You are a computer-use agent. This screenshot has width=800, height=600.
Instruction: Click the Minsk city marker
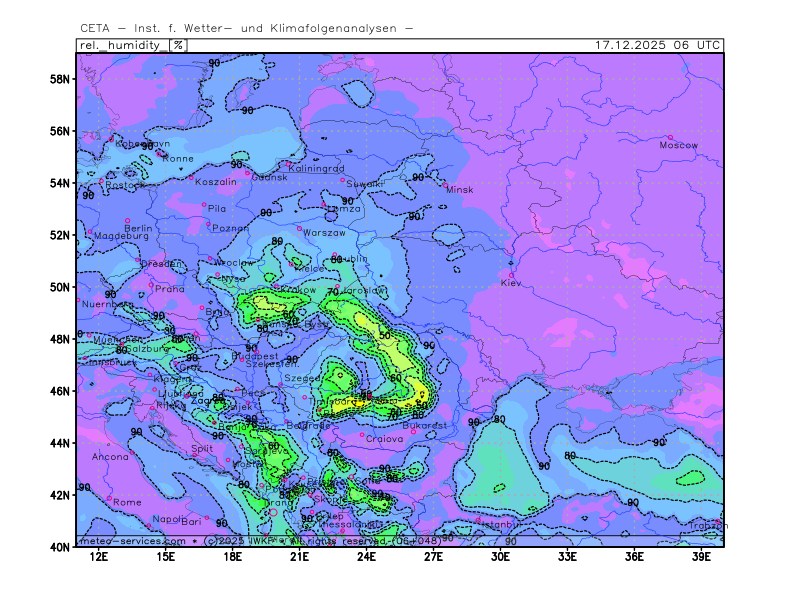pos(446,184)
